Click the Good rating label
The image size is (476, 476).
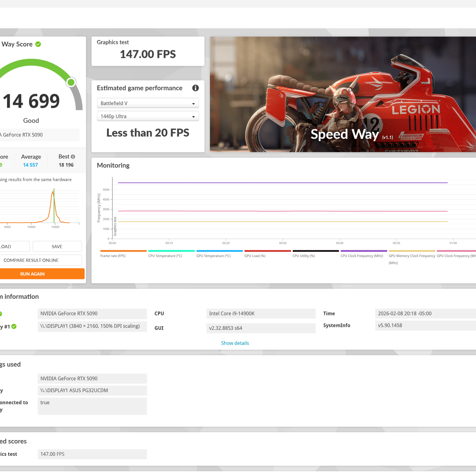[x=31, y=120]
